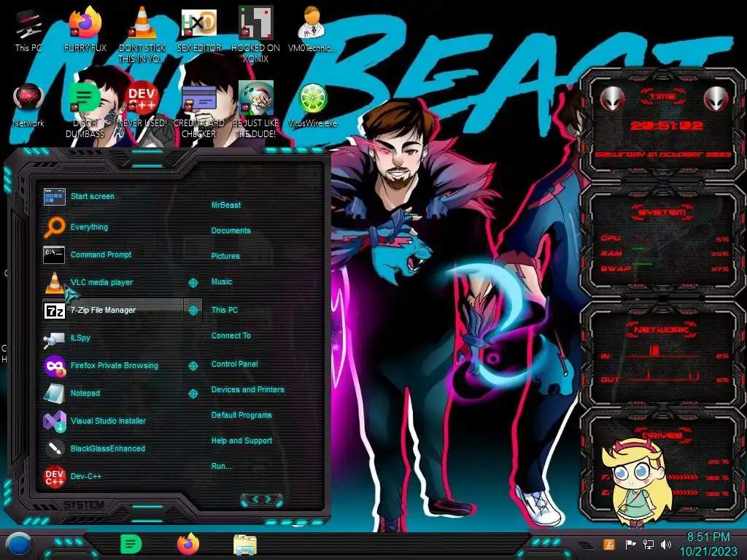Viewport: 747px width, 560px height.
Task: Open Documents from start menu
Action: coord(231,230)
